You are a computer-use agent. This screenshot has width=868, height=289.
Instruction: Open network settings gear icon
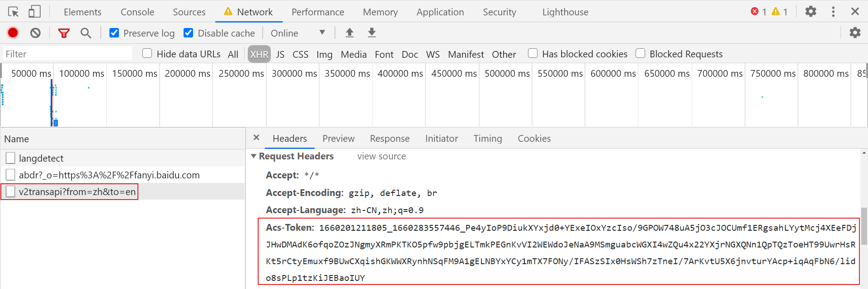[x=855, y=33]
